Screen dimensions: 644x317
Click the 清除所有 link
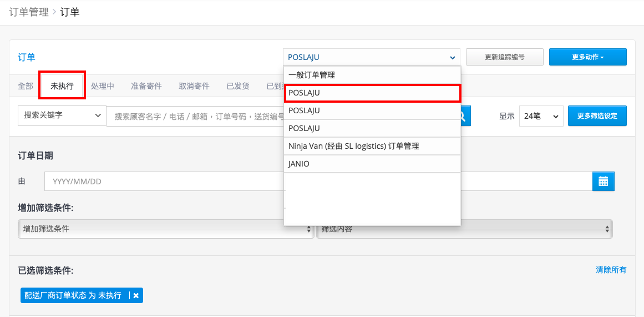coord(611,270)
